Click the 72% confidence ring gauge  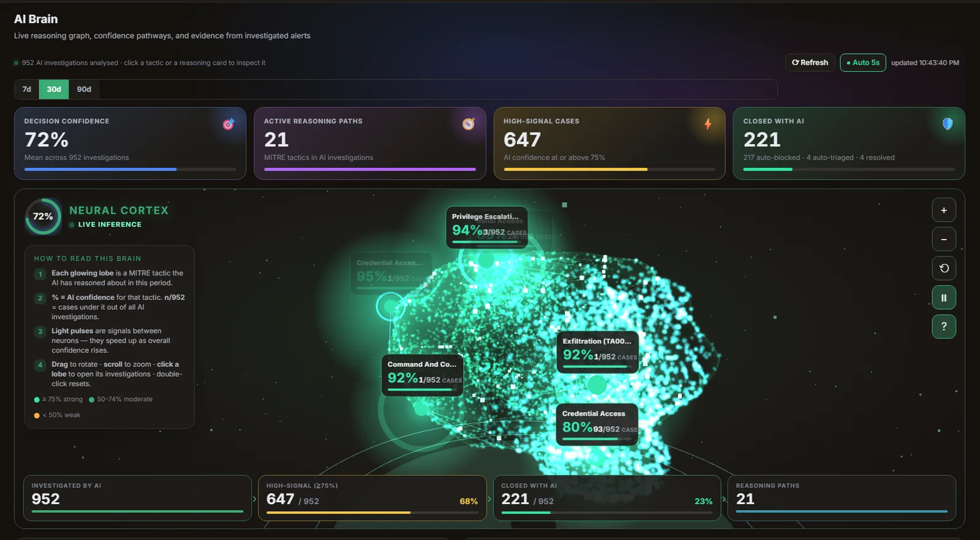click(x=43, y=216)
